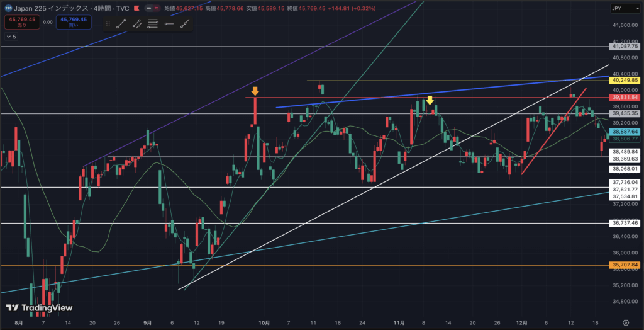Open time axis settings gear icon

[625, 322]
